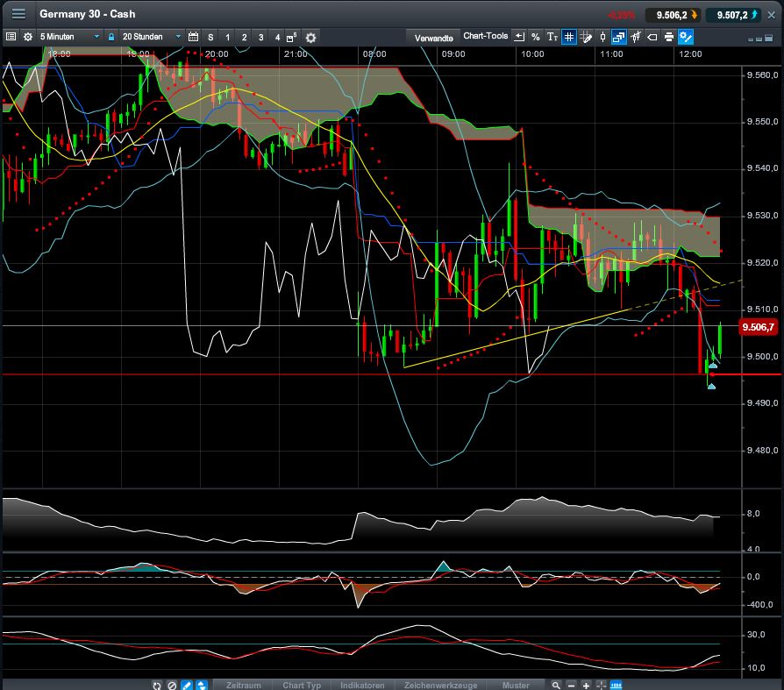Image resolution: width=784 pixels, height=690 pixels.
Task: Open the hamburger menu next to Germany 30
Action: point(18,14)
